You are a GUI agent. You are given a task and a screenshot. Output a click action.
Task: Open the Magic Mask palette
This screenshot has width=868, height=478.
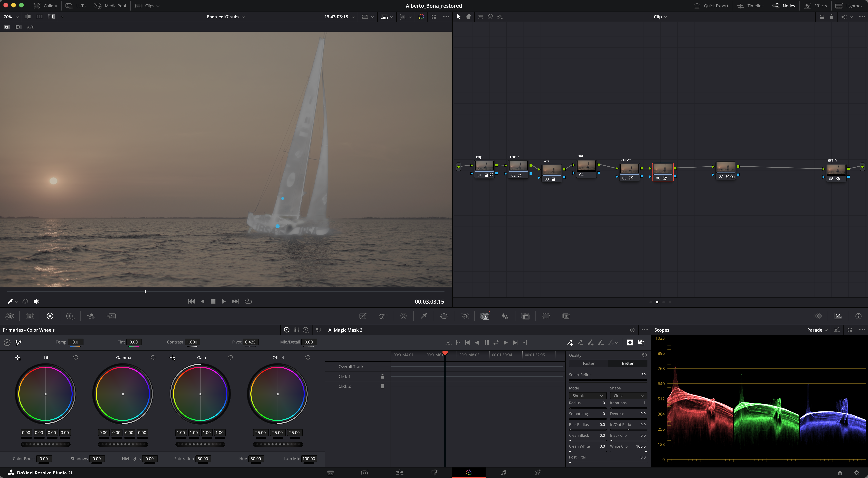(485, 316)
